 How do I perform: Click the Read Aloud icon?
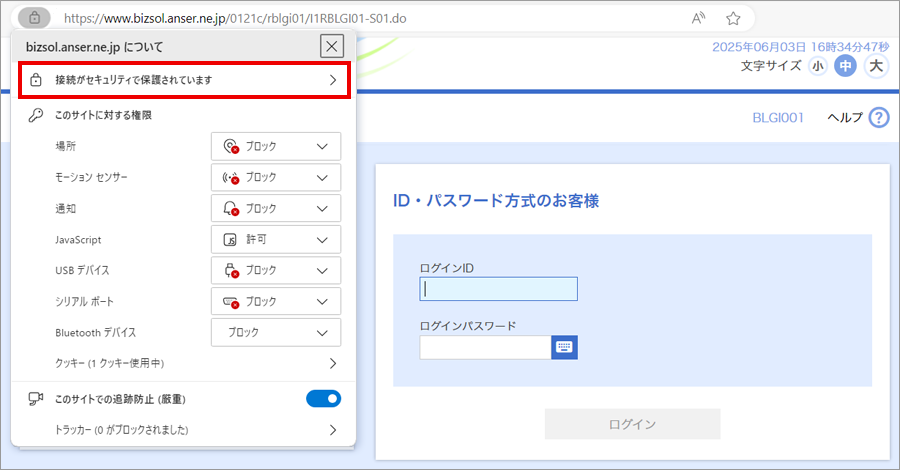click(x=698, y=18)
